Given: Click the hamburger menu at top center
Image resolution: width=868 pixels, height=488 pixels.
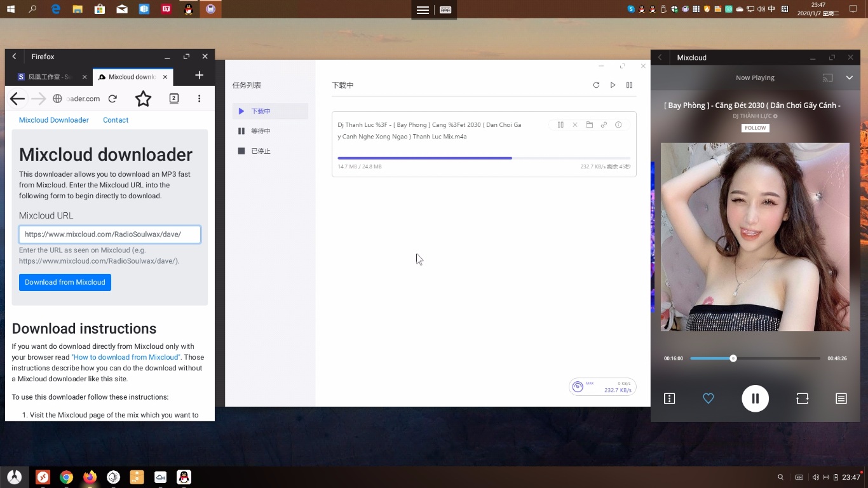Looking at the screenshot, I should pyautogui.click(x=423, y=10).
